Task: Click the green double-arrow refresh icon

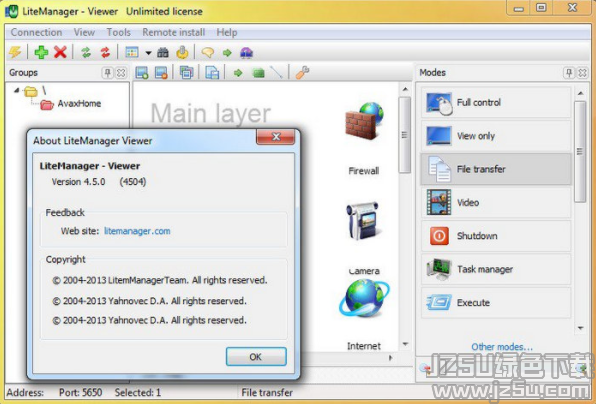Action: pos(86,52)
